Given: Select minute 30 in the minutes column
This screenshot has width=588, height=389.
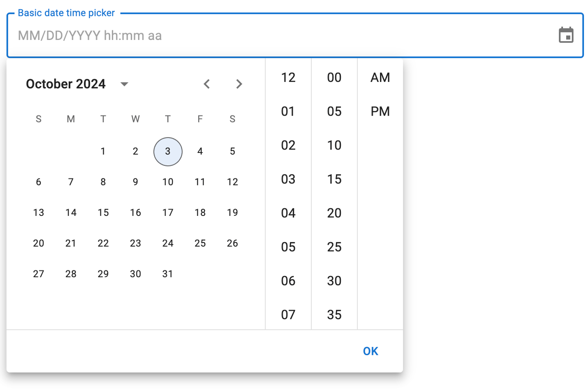Looking at the screenshot, I should (x=334, y=281).
